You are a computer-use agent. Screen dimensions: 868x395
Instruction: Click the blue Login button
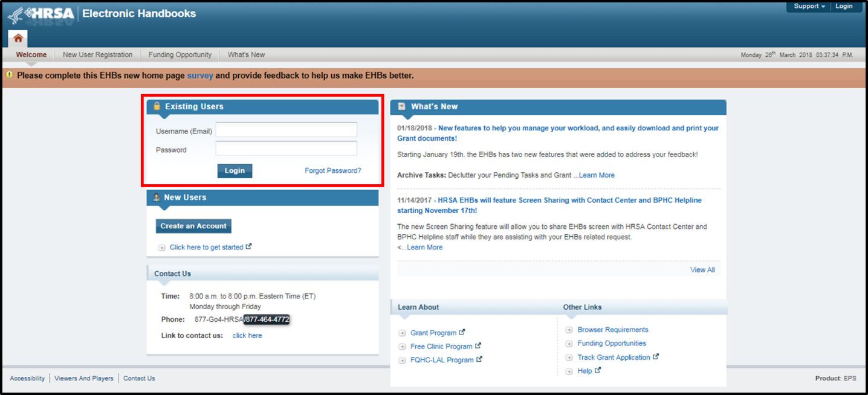tap(235, 171)
